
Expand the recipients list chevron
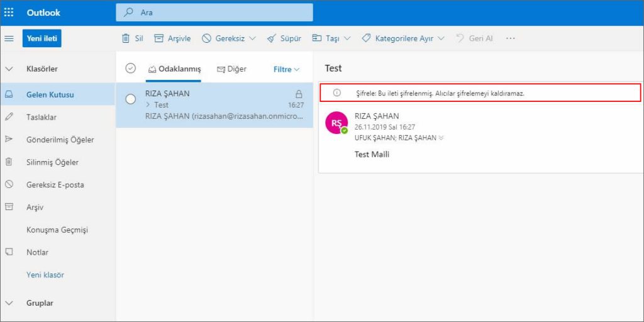tap(441, 138)
